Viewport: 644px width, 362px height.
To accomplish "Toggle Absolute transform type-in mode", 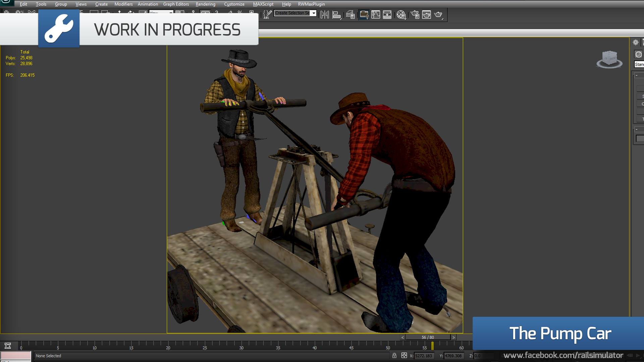I will [404, 356].
